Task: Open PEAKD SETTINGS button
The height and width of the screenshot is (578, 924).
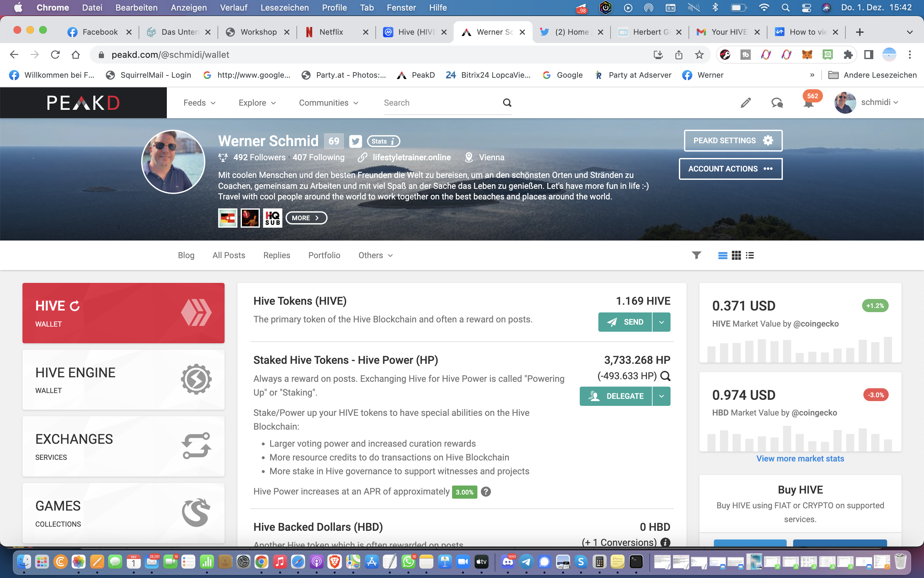Action: pyautogui.click(x=733, y=141)
